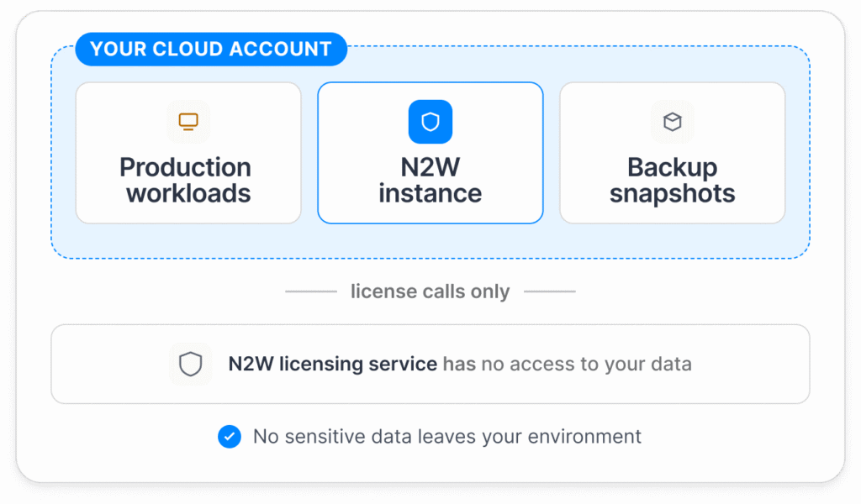Click the blue checkmark circle icon

pos(230,437)
